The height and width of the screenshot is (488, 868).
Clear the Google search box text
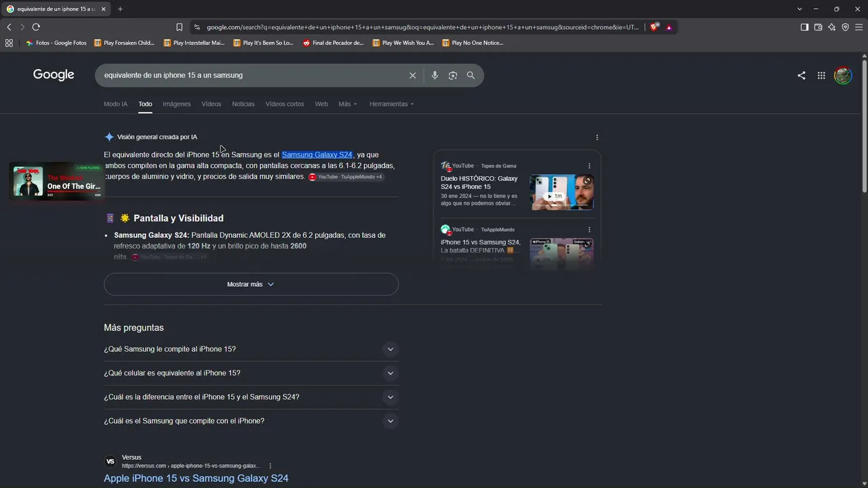[412, 75]
